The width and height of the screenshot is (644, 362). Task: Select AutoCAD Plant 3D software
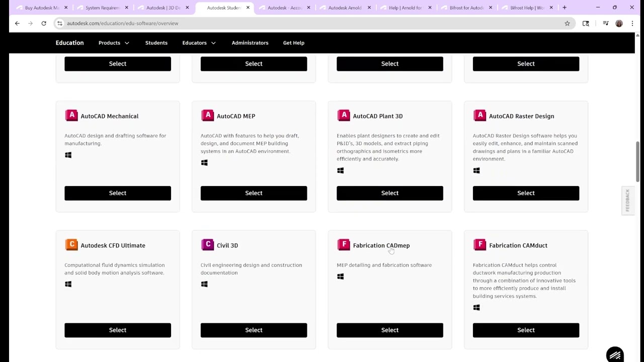pyautogui.click(x=390, y=193)
